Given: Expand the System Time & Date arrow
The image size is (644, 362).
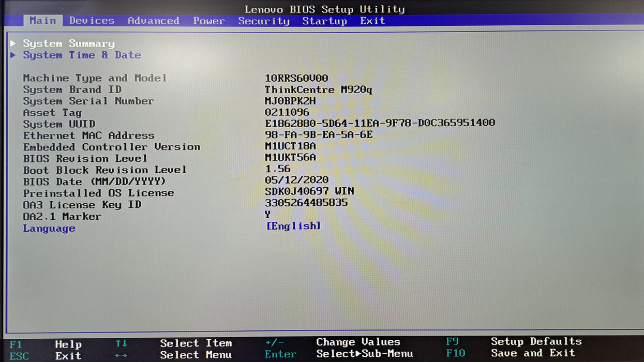Looking at the screenshot, I should [13, 55].
